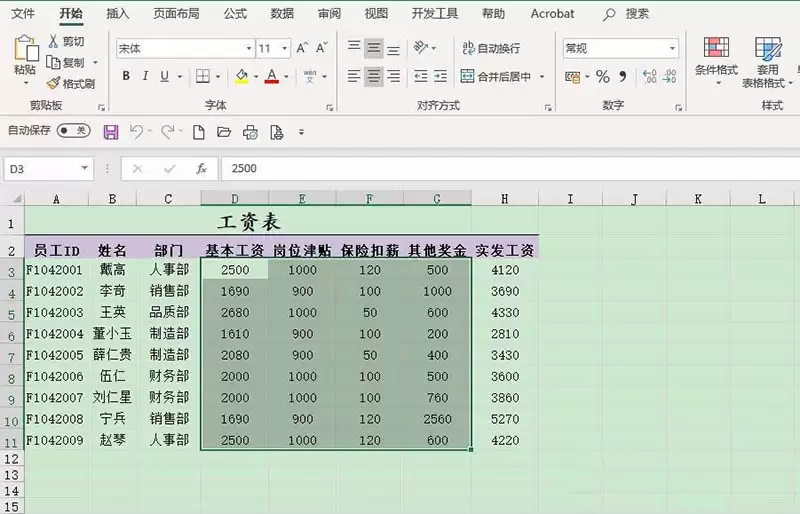Open the 公式 (Formulas) tab

pyautogui.click(x=235, y=14)
